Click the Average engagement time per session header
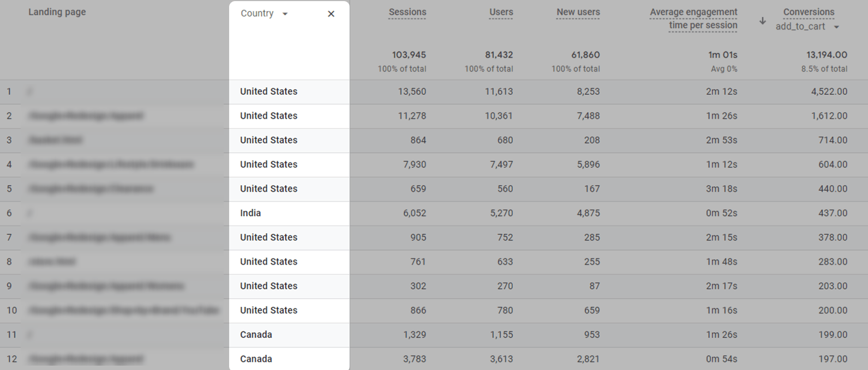868x370 pixels. [693, 19]
